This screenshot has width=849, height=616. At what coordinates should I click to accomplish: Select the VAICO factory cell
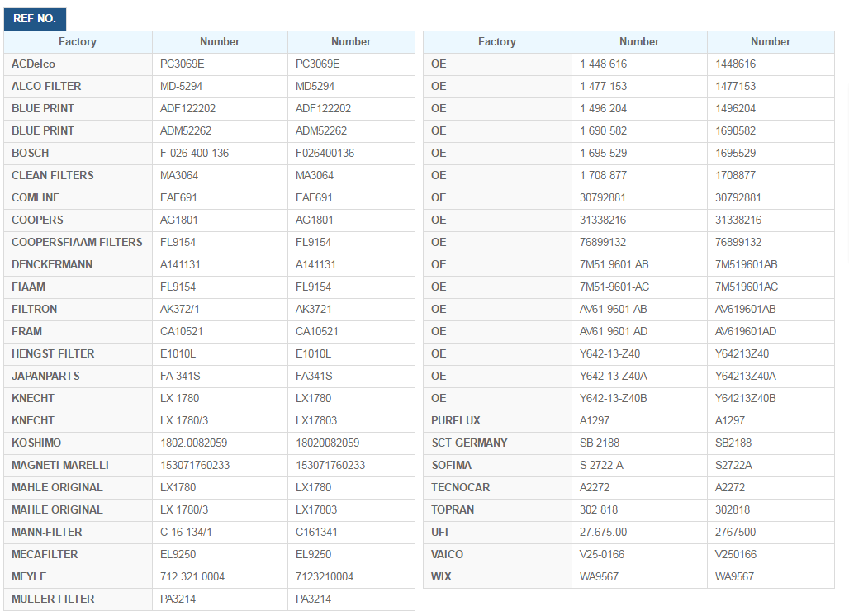[x=497, y=554]
